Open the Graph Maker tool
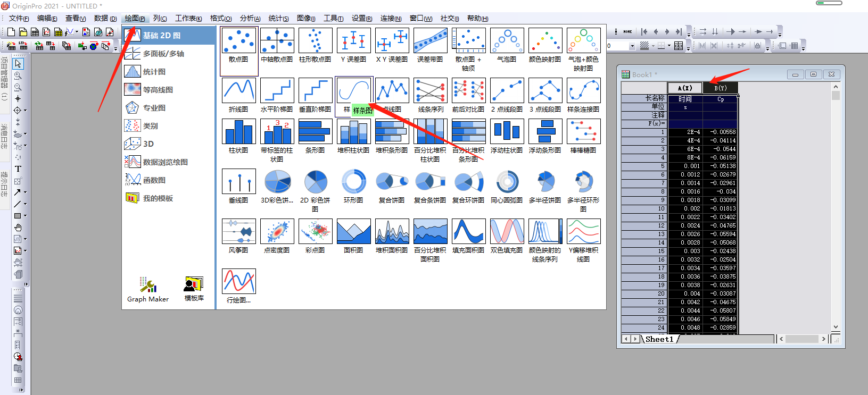This screenshot has height=395, width=868. (x=147, y=290)
